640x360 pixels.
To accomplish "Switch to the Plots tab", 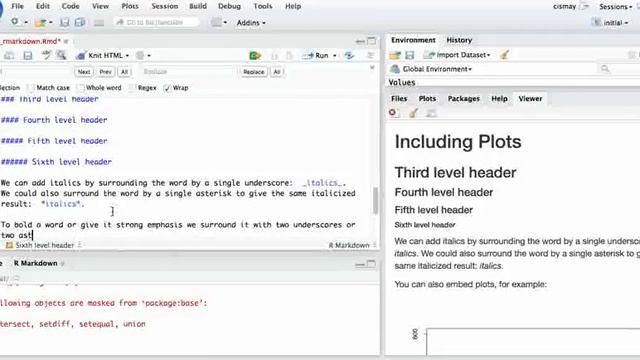I will click(x=427, y=99).
